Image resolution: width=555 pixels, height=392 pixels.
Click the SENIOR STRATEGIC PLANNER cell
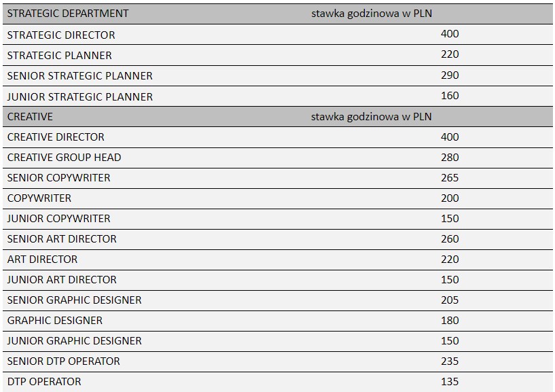click(79, 75)
